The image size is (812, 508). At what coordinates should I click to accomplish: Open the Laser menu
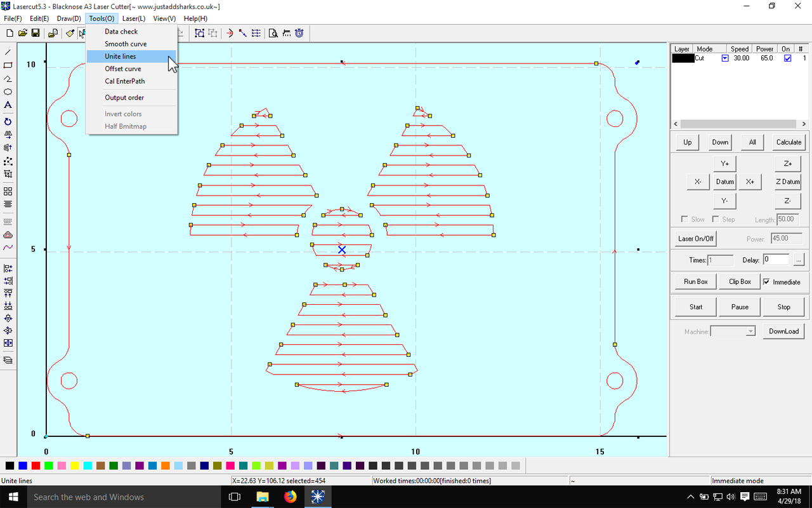pos(133,18)
